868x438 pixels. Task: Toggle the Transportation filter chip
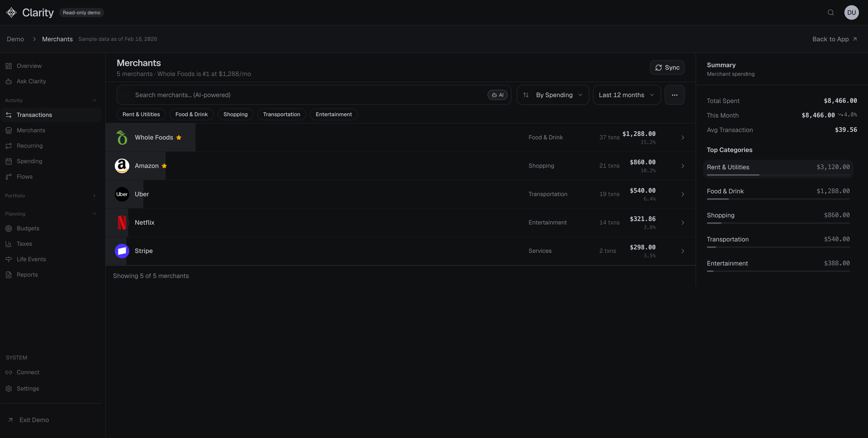281,114
